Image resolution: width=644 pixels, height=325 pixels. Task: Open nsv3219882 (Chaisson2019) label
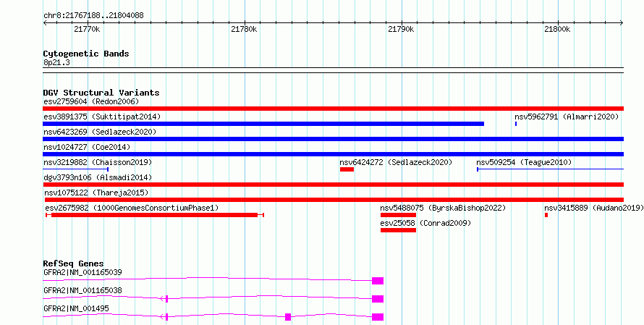coord(98,162)
